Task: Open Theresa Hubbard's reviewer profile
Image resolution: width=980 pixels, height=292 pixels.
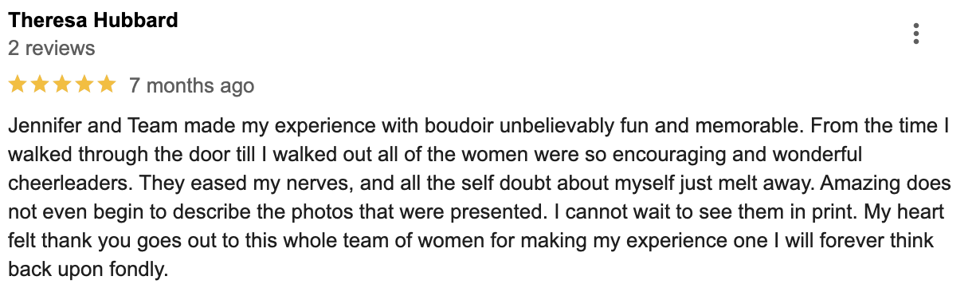Action: (93, 21)
